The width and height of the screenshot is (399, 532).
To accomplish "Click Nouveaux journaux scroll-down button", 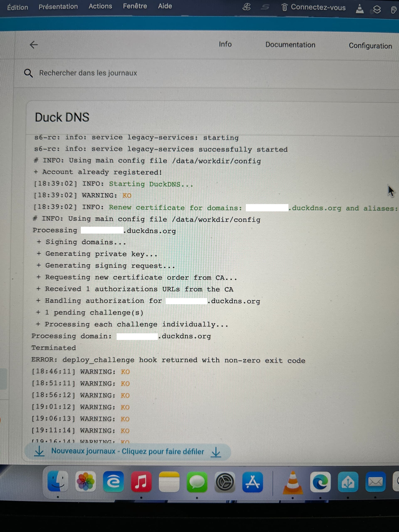I will click(x=128, y=451).
